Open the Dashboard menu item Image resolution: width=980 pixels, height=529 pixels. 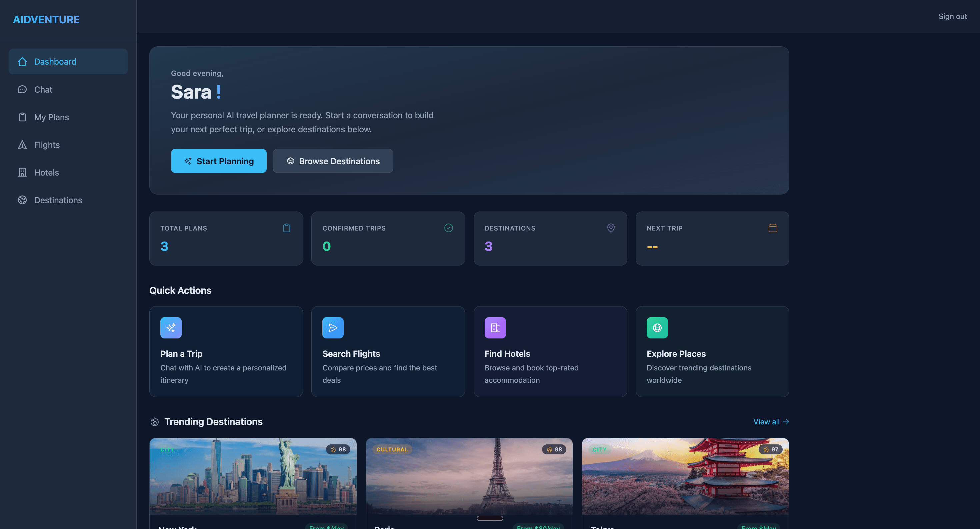click(68, 62)
